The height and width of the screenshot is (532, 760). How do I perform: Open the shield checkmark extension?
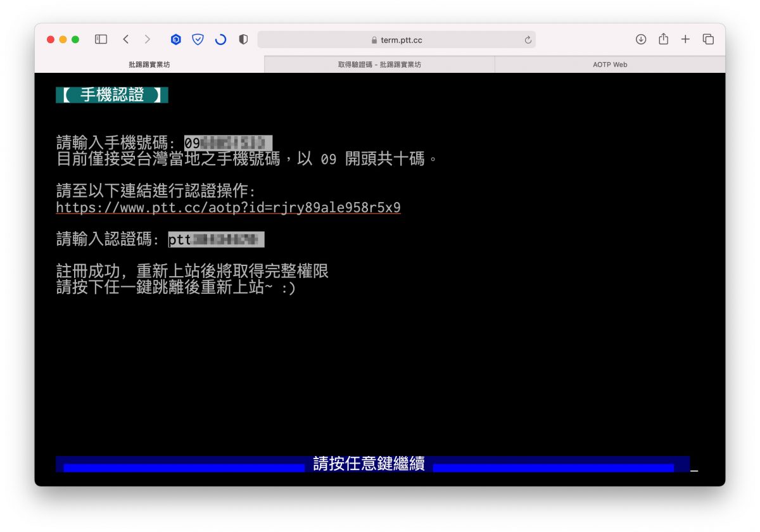coord(198,39)
